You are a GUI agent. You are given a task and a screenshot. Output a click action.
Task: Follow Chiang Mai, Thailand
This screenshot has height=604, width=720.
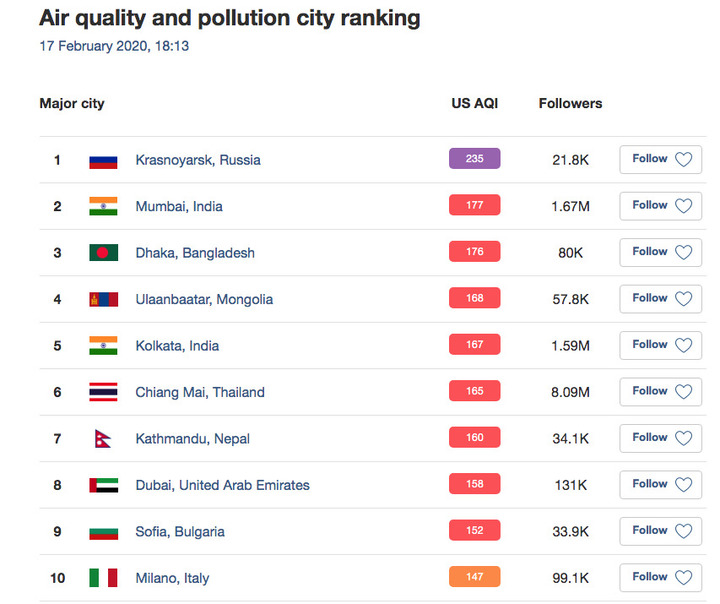[x=660, y=391]
